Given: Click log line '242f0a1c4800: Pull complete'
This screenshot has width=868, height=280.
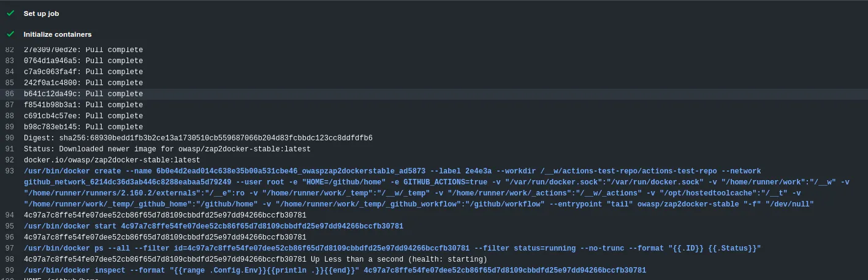Looking at the screenshot, I should 83,83.
